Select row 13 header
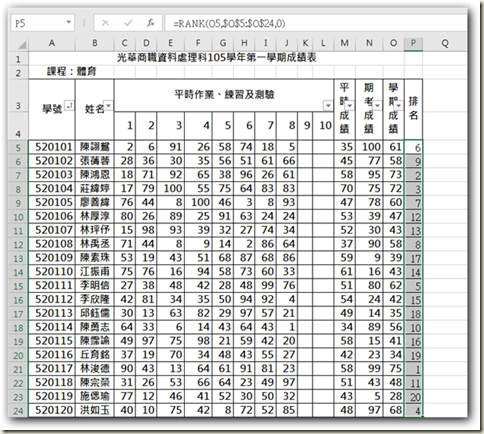Image resolution: width=484 pixels, height=434 pixels. pyautogui.click(x=18, y=258)
